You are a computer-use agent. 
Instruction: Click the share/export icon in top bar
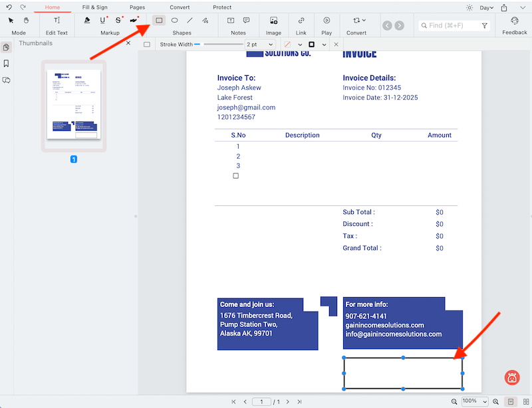pyautogui.click(x=504, y=7)
